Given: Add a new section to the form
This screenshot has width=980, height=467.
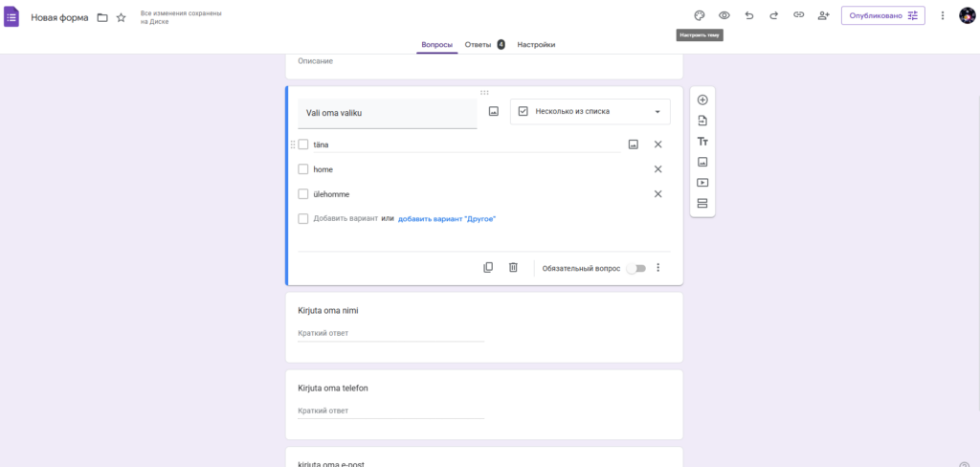Looking at the screenshot, I should click(702, 203).
